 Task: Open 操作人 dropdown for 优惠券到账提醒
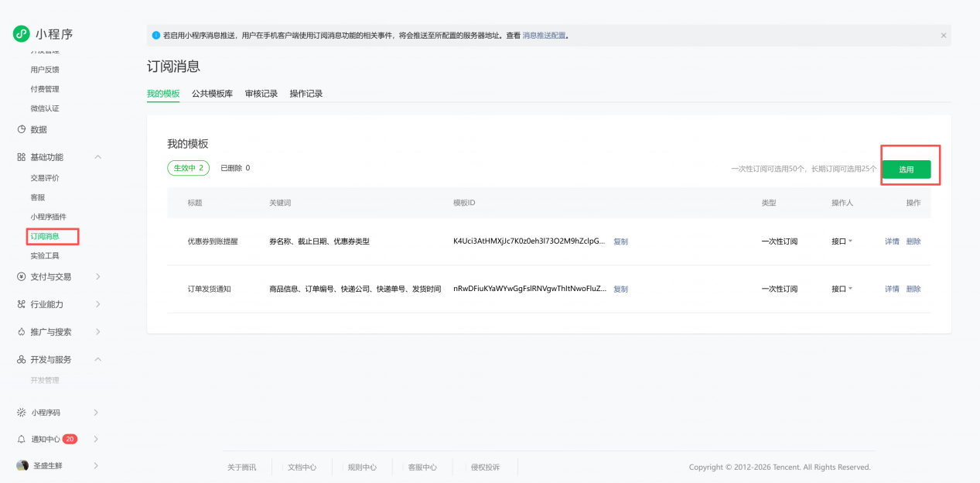[842, 241]
